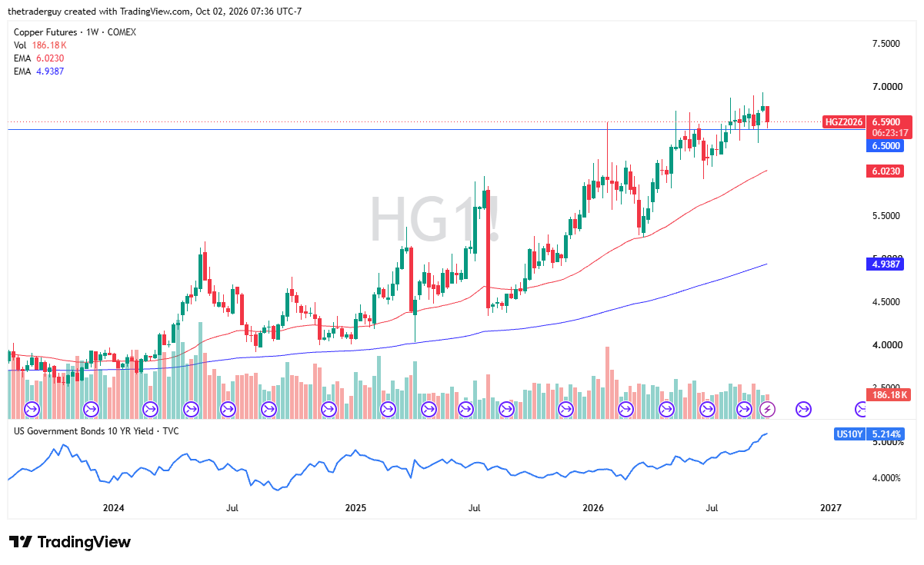This screenshot has height=565, width=924.
Task: Click the US10Y symbol tag
Action: tap(850, 434)
